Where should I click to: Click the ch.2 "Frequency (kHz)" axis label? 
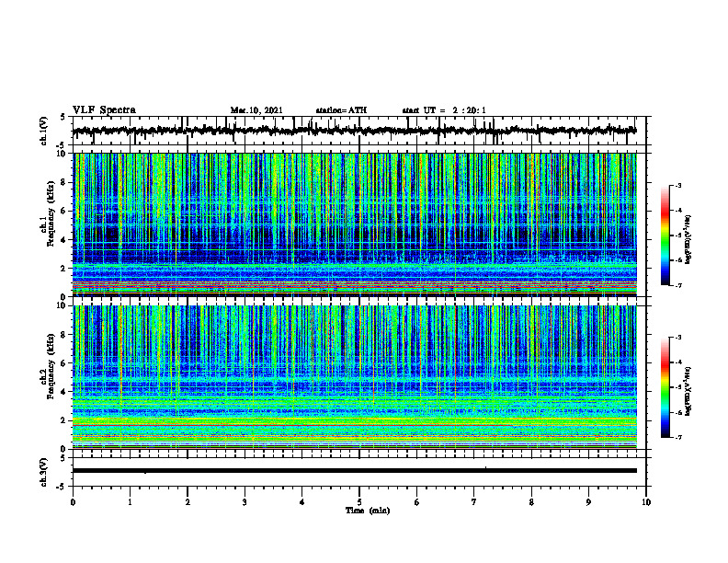coord(51,366)
